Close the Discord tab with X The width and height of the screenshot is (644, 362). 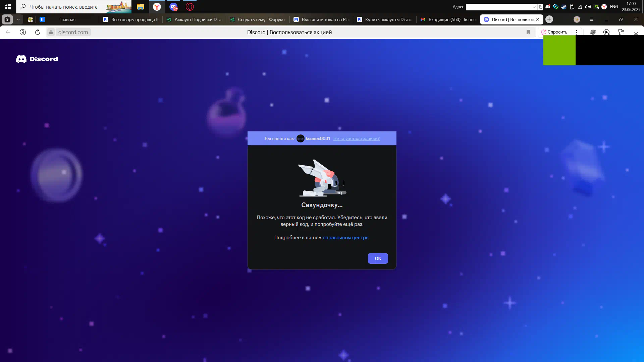(x=538, y=19)
